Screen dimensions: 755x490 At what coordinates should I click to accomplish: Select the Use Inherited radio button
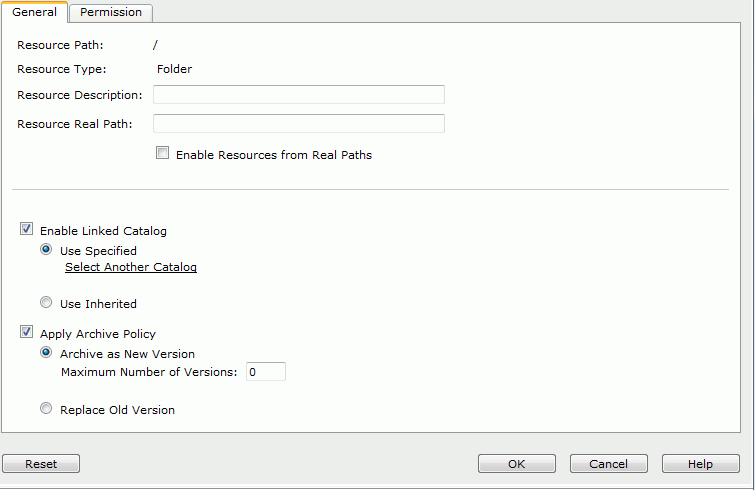[x=46, y=302]
